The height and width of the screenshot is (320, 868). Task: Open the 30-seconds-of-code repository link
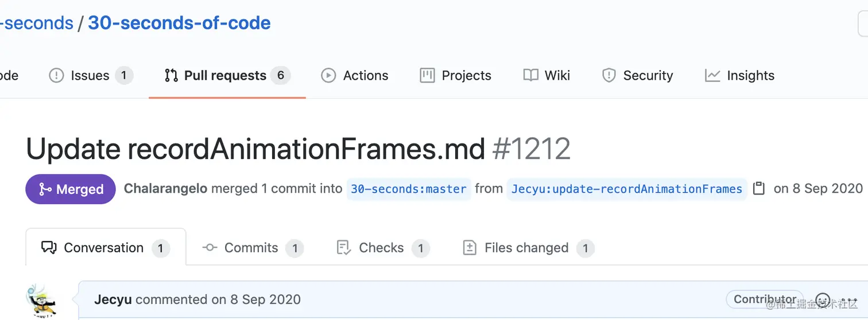(x=179, y=23)
